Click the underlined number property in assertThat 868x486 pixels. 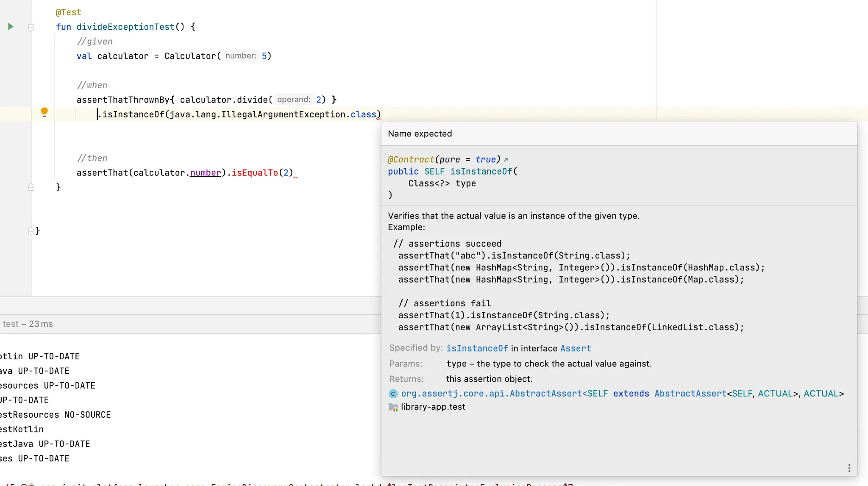[205, 172]
